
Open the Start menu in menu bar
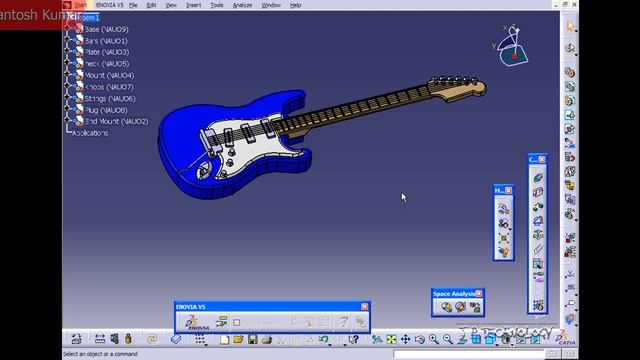[80, 5]
